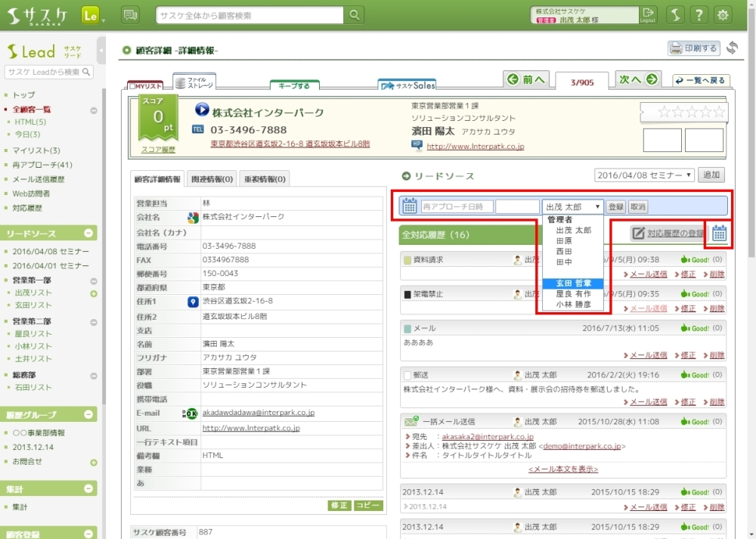Tick the MYリスト checkbox
This screenshot has width=756, height=539.
pos(133,86)
